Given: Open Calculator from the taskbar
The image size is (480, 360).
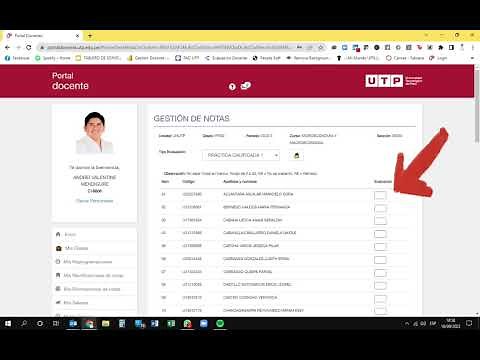Looking at the screenshot, I should coord(122,324).
